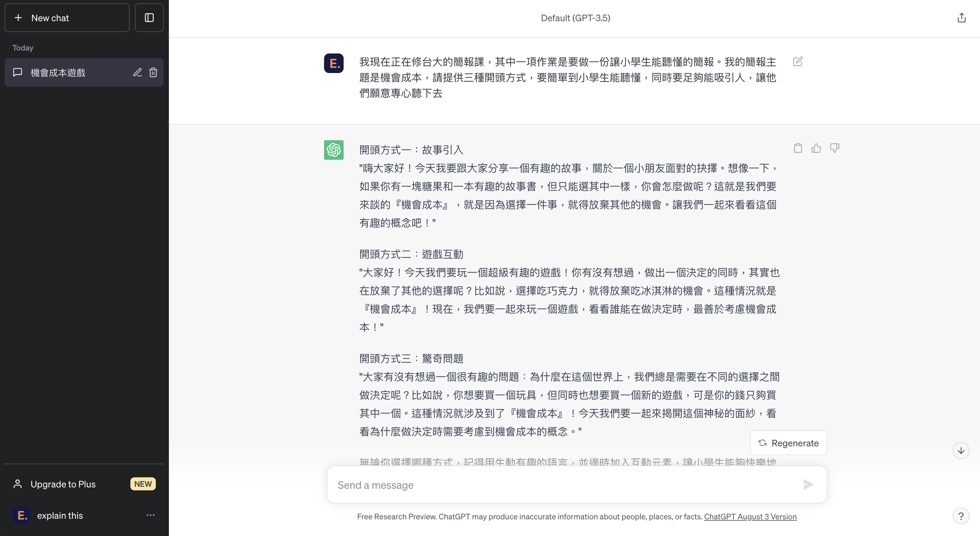
Task: Share the current conversation
Action: click(961, 18)
